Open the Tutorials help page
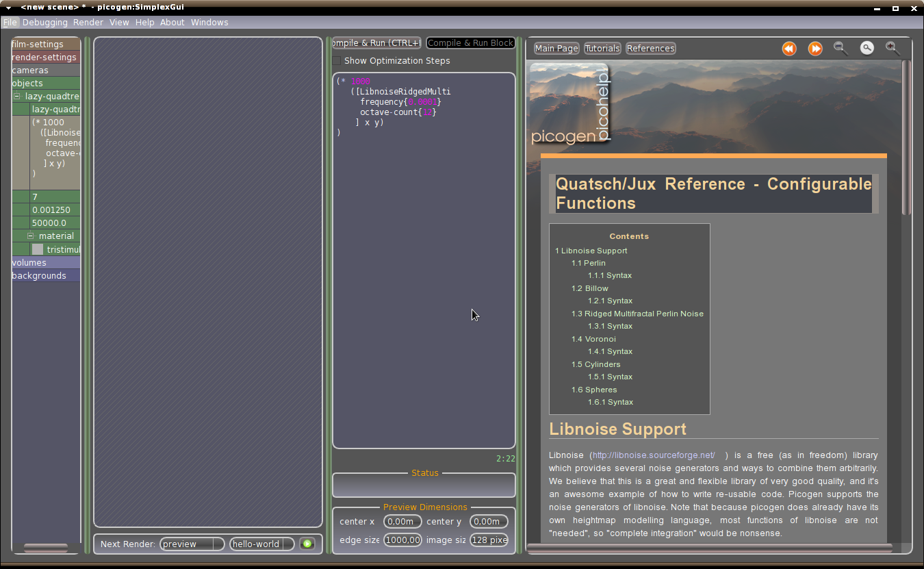924x569 pixels. pos(603,49)
